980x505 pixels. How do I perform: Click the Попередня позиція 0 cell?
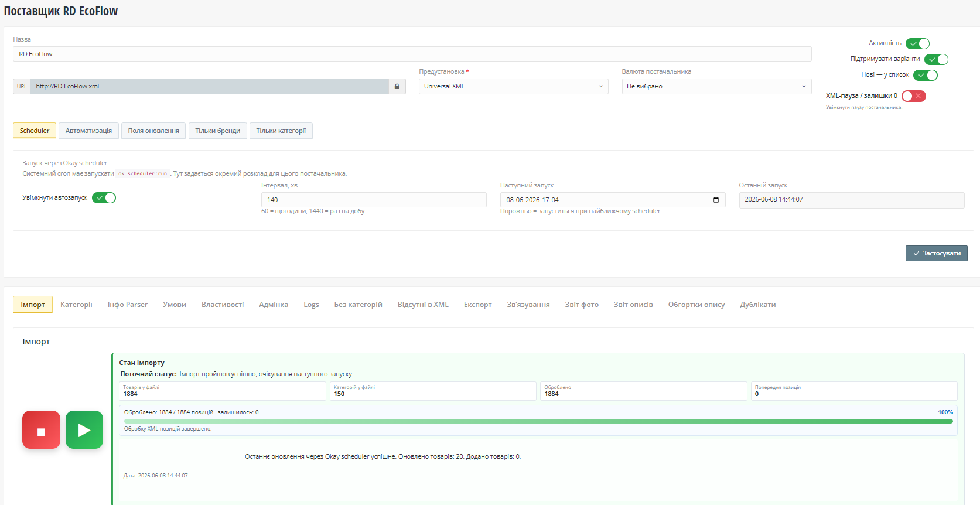click(x=854, y=391)
